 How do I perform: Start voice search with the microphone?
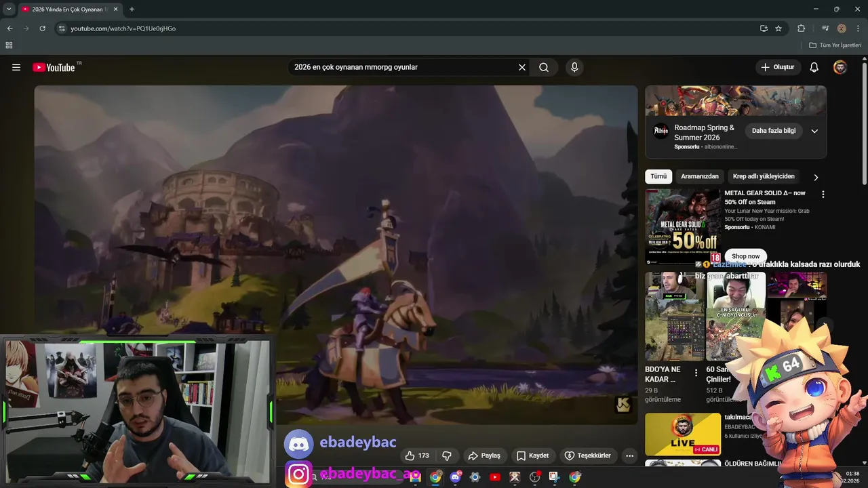pos(574,67)
